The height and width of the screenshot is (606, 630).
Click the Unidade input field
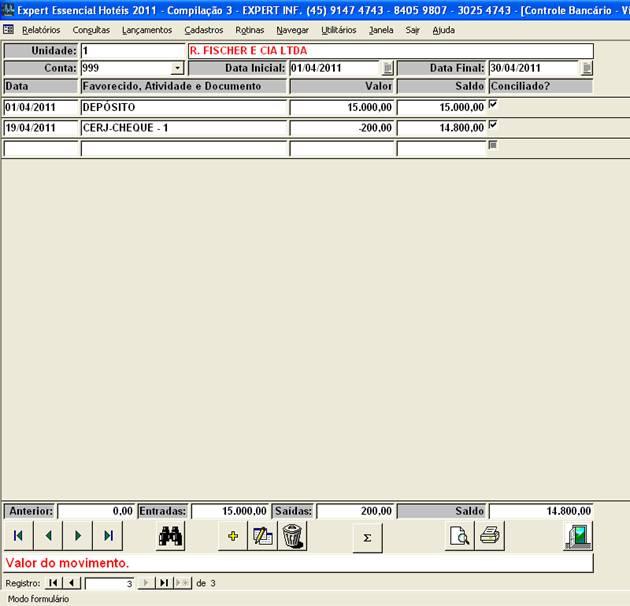coord(132,50)
